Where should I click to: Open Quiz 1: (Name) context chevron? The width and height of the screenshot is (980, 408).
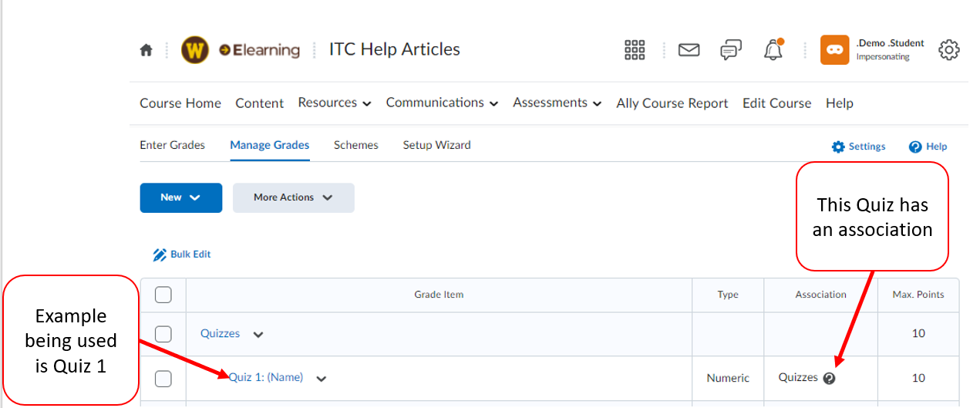pos(322,379)
